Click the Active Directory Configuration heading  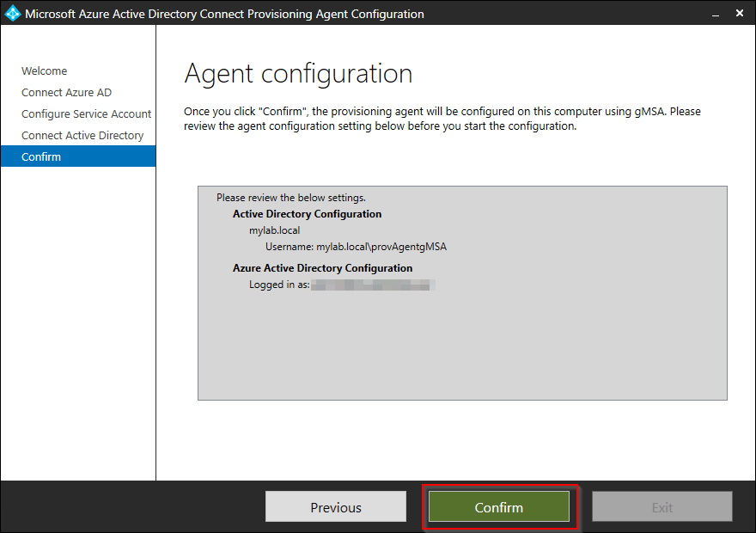point(308,214)
